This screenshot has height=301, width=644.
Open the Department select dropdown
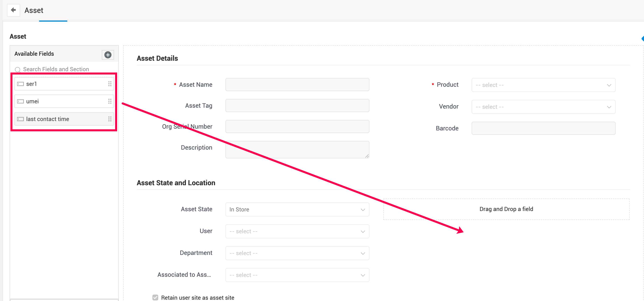[297, 253]
